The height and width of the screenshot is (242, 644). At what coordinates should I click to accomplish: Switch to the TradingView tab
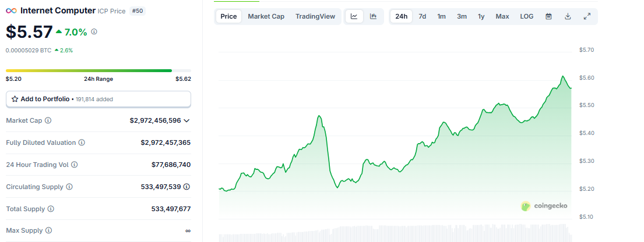(x=315, y=16)
